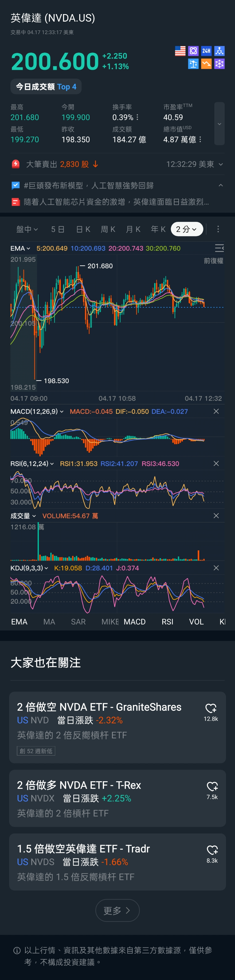The width and height of the screenshot is (235, 980).
Task: Close the RSI indicator panel
Action: pos(216,463)
